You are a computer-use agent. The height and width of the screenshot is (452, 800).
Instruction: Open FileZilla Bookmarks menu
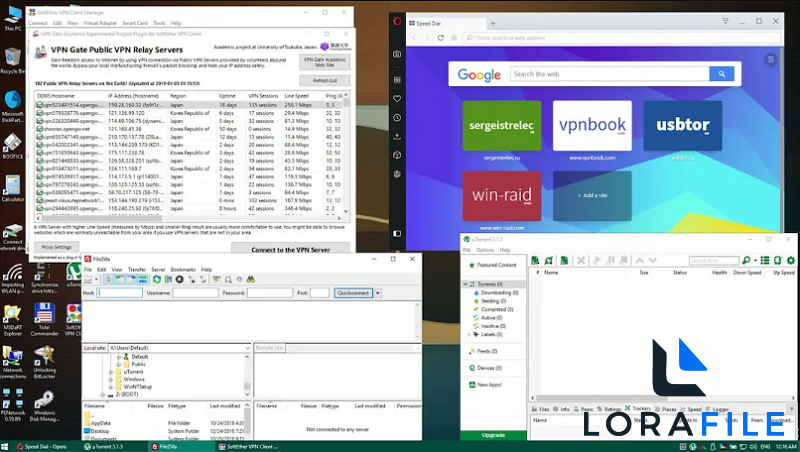click(x=183, y=269)
